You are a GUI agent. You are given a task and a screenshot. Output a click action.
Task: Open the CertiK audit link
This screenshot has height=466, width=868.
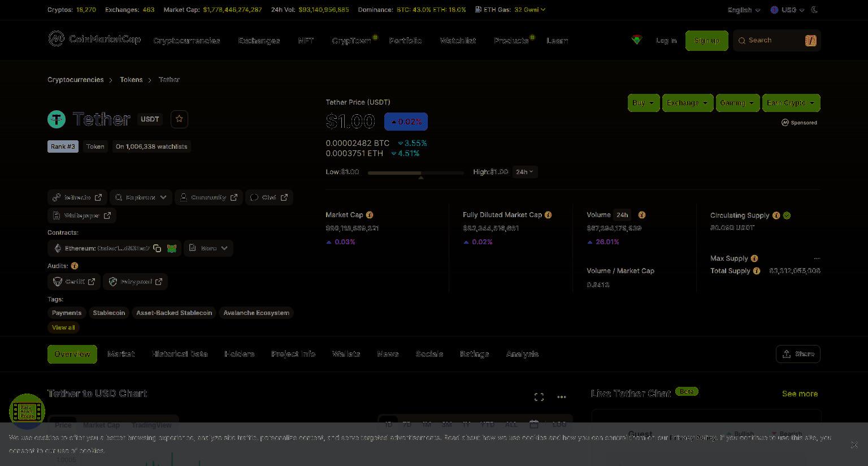(74, 282)
